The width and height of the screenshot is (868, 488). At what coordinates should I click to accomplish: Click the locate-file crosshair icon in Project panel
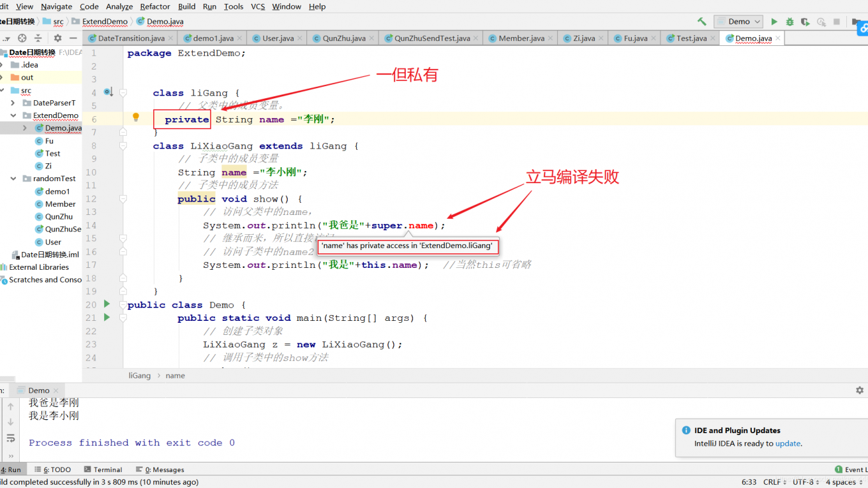22,38
